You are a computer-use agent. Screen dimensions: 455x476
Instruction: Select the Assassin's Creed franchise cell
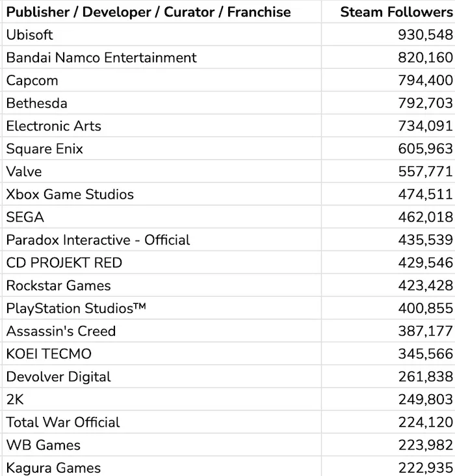[61, 331]
